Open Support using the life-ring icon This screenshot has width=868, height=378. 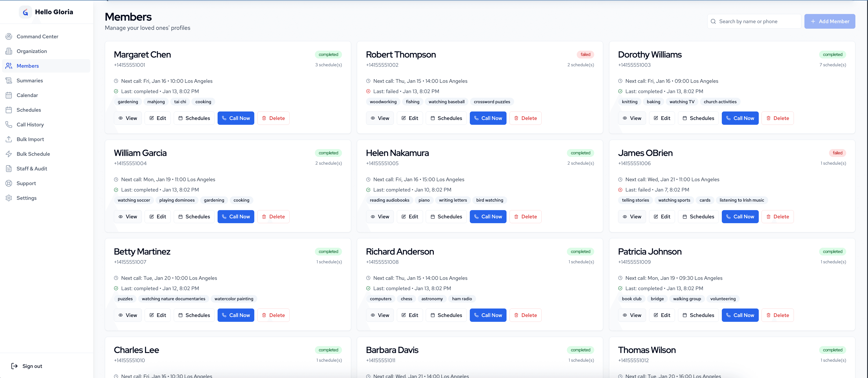9,183
